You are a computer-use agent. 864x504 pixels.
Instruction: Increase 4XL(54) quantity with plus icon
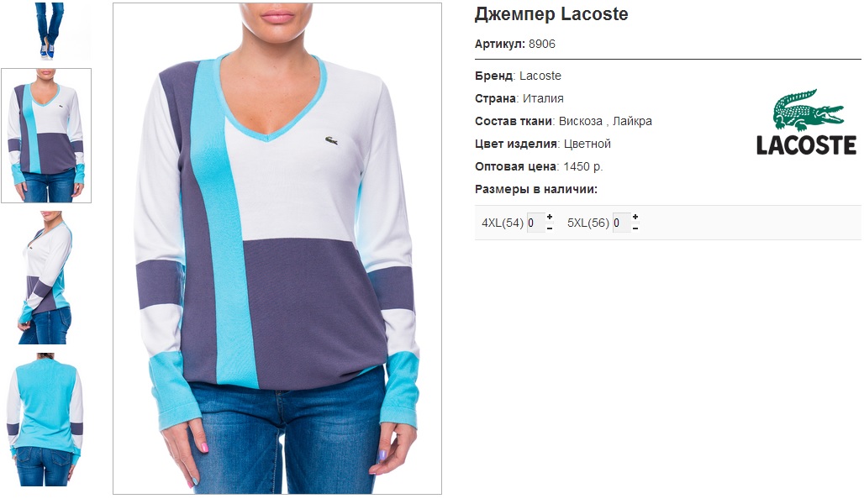click(550, 217)
